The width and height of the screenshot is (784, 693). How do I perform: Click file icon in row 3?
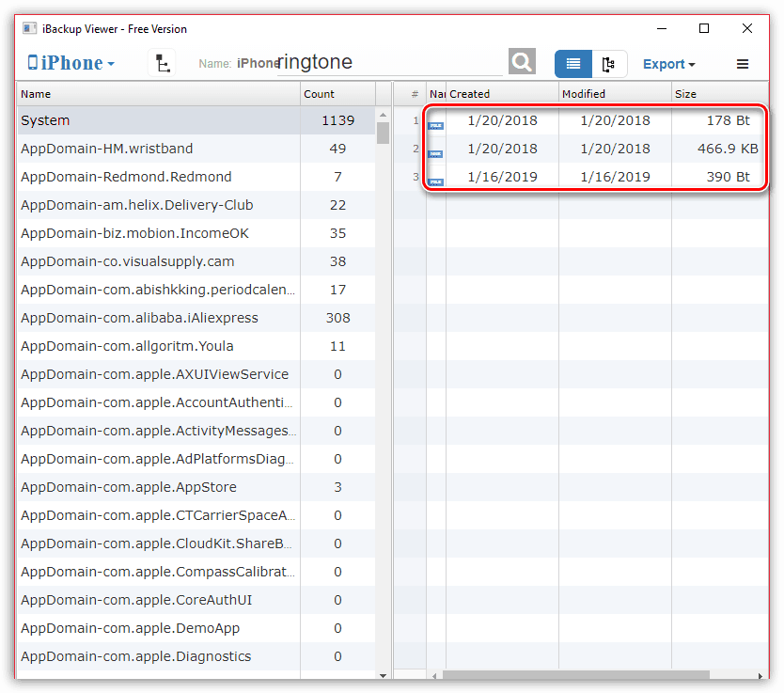(436, 182)
